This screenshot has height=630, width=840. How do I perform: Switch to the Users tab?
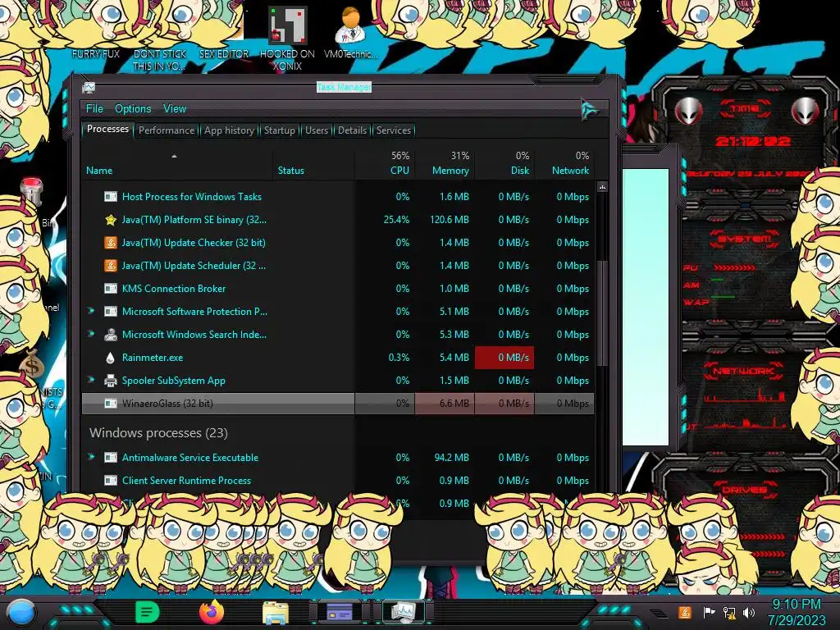pos(316,130)
